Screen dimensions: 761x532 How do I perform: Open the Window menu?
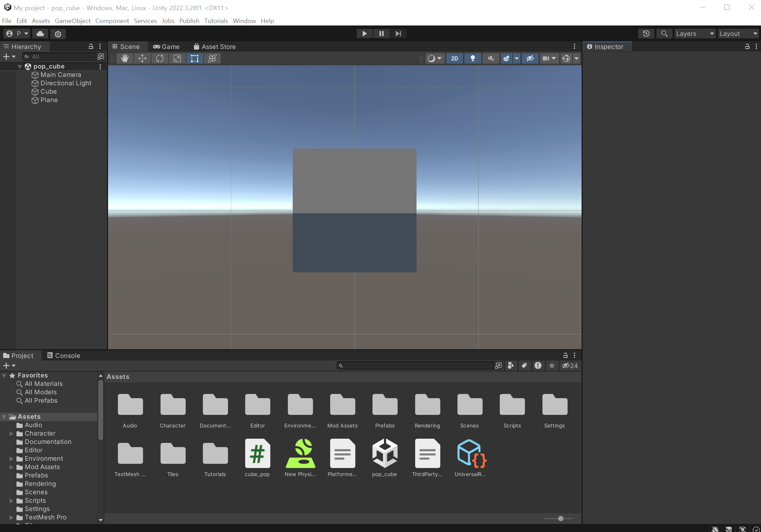(244, 21)
